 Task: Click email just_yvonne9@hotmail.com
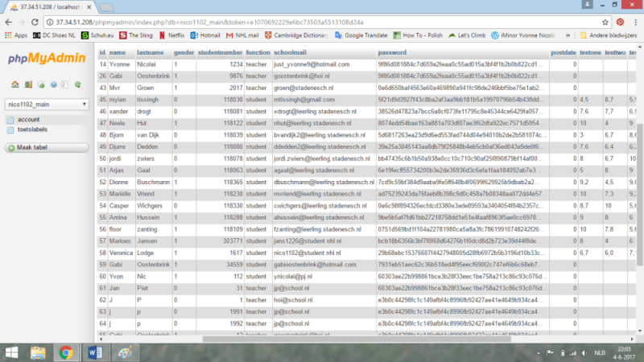click(x=312, y=64)
